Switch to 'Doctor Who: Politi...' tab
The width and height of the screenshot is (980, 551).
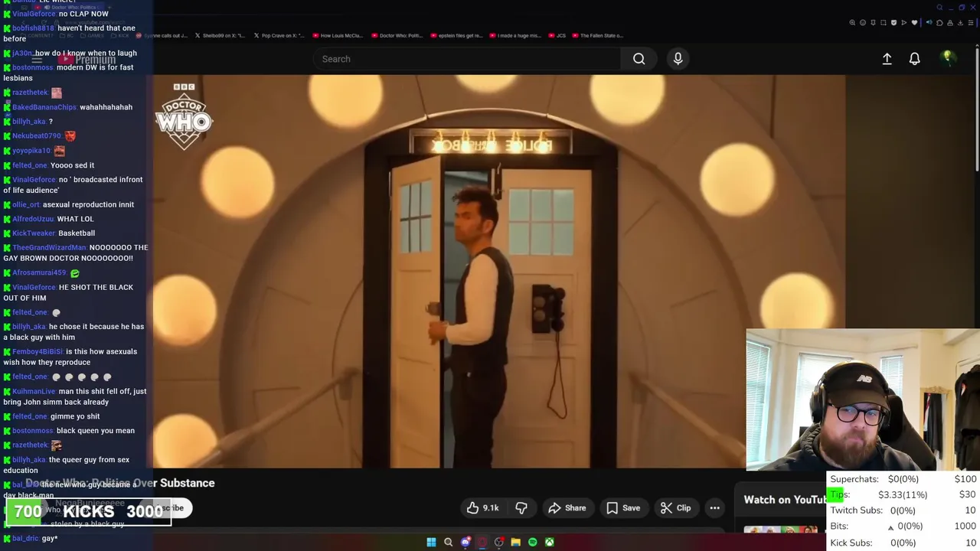pyautogui.click(x=397, y=35)
